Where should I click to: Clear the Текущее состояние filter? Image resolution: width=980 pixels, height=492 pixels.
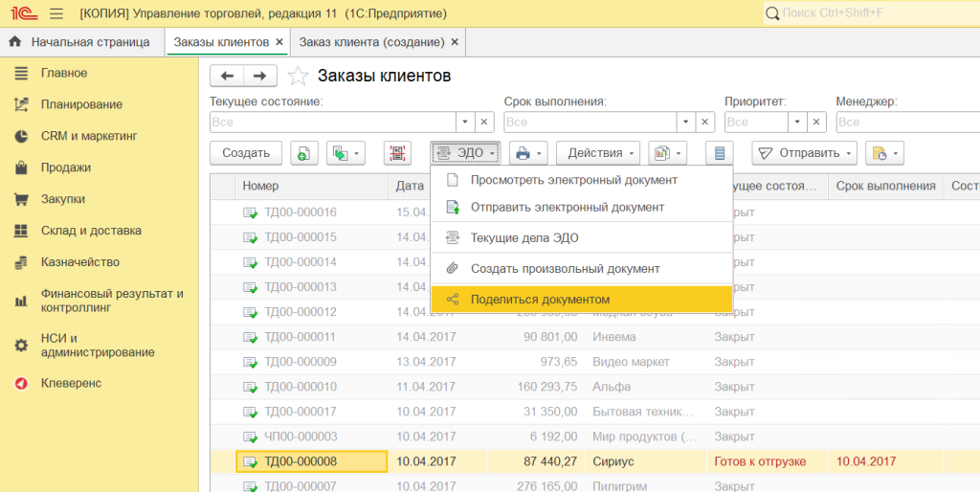(484, 122)
